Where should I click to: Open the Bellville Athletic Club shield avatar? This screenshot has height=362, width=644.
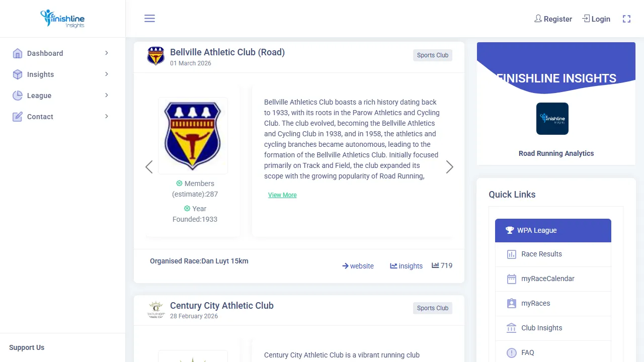[x=155, y=56]
